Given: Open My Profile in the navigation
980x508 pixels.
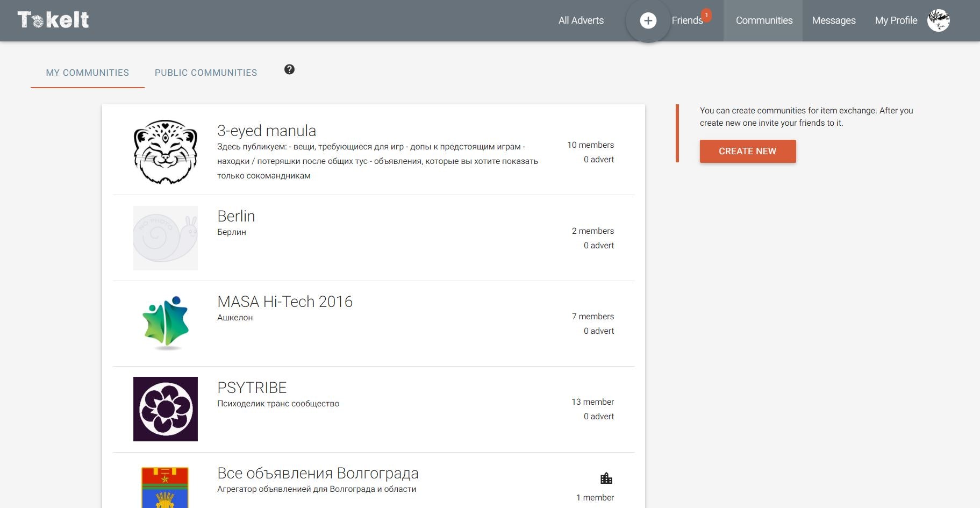Looking at the screenshot, I should [x=896, y=20].
